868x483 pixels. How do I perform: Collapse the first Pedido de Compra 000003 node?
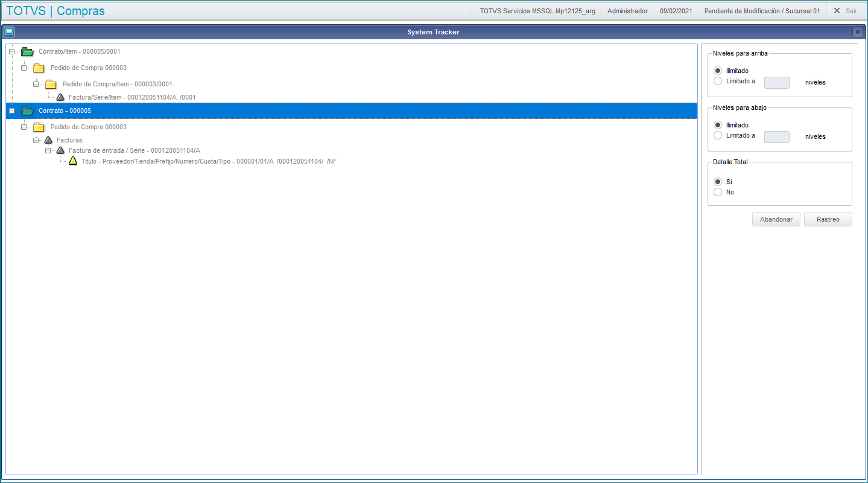[x=24, y=68]
